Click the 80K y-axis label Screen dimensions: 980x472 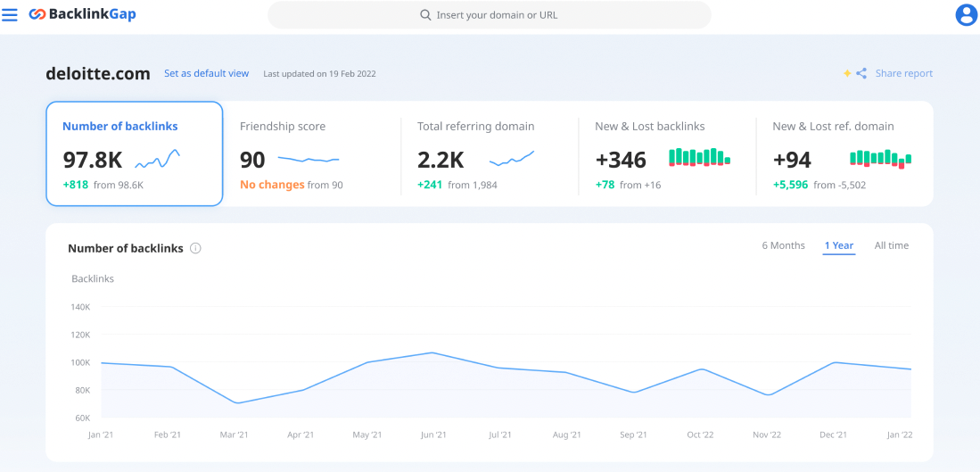83,390
